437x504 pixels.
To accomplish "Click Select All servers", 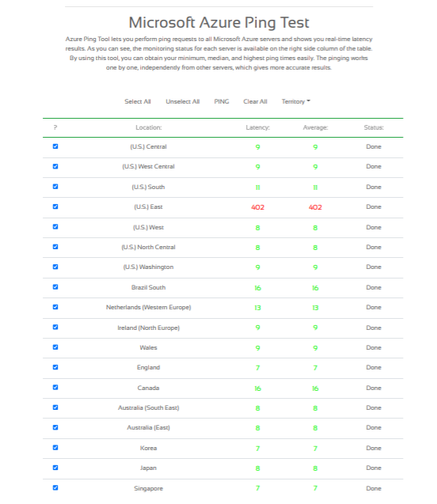I will coord(138,101).
